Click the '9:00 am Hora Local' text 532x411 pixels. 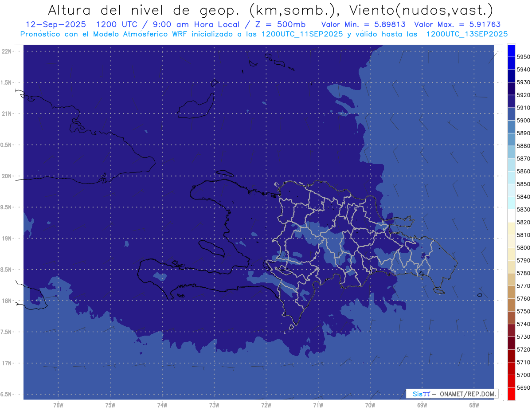[196, 24]
